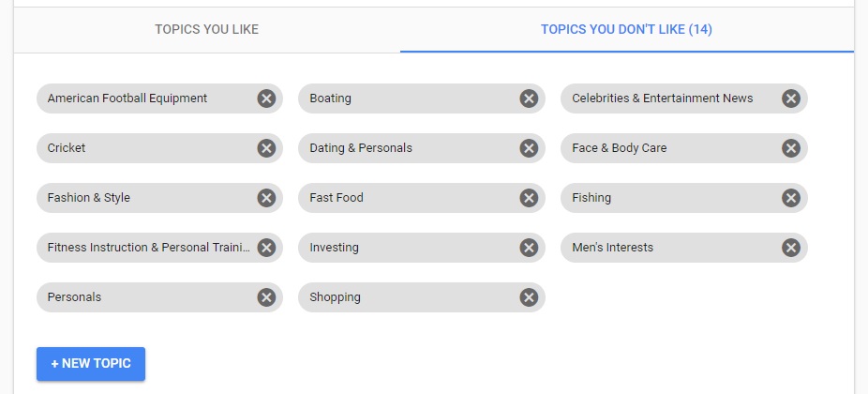Delete the Cricket topic using its X
This screenshot has height=394, width=868.
266,148
